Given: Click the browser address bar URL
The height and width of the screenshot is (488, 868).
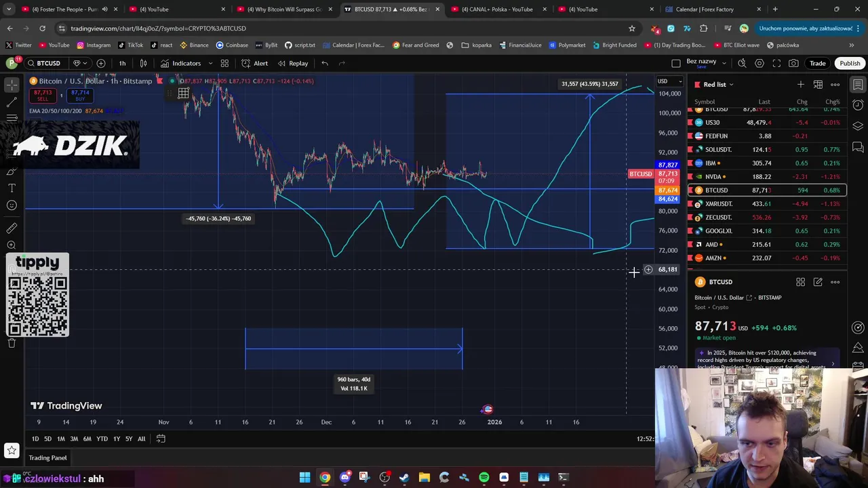Looking at the screenshot, I should [x=158, y=28].
